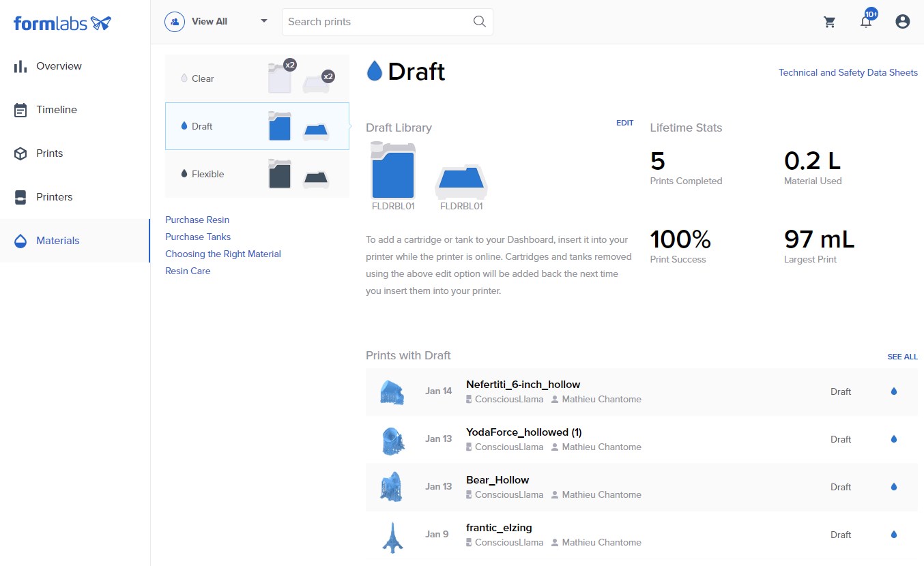Click the View All group avatar icon

pyautogui.click(x=175, y=21)
